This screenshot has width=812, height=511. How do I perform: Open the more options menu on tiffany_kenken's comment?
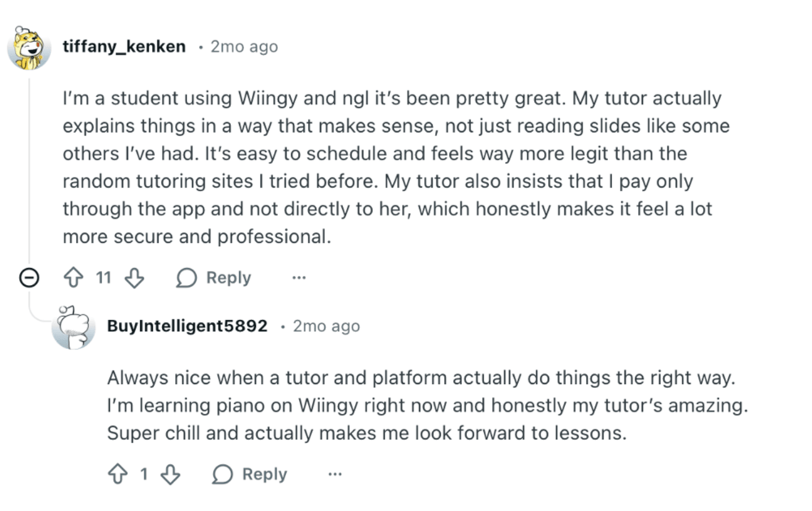pos(299,278)
